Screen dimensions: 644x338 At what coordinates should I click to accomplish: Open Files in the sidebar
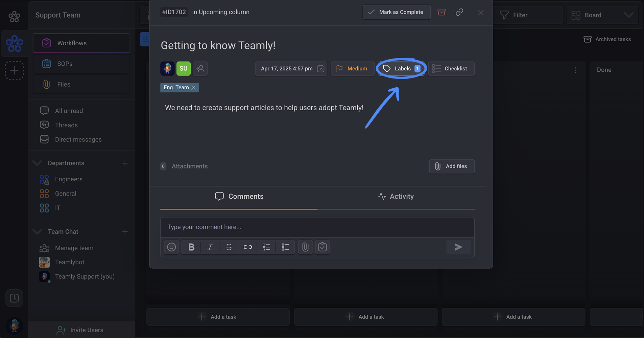[81, 84]
